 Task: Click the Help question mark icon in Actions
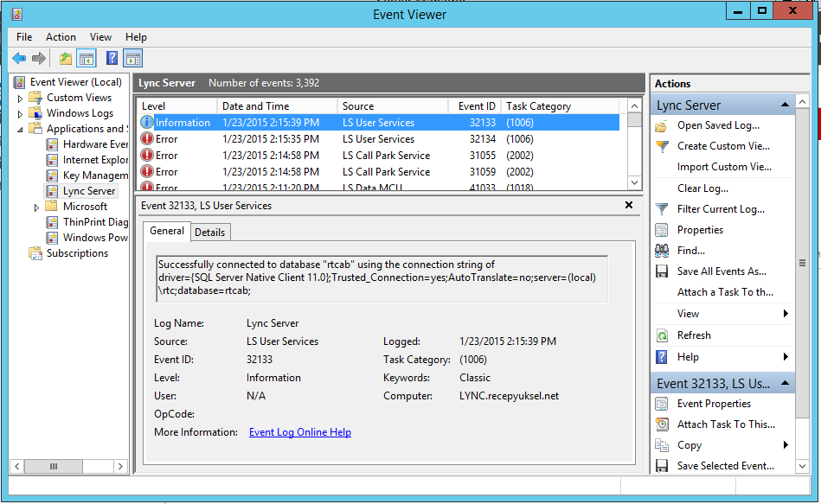pos(662,357)
